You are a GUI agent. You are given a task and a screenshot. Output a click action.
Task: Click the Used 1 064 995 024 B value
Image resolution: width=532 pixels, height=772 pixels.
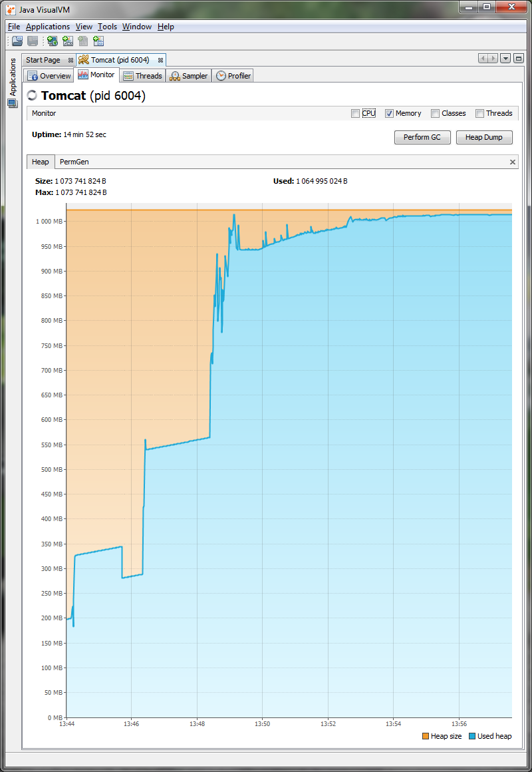322,182
